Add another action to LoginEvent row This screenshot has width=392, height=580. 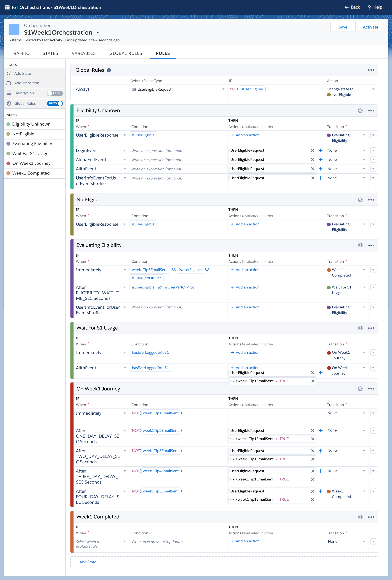point(321,151)
